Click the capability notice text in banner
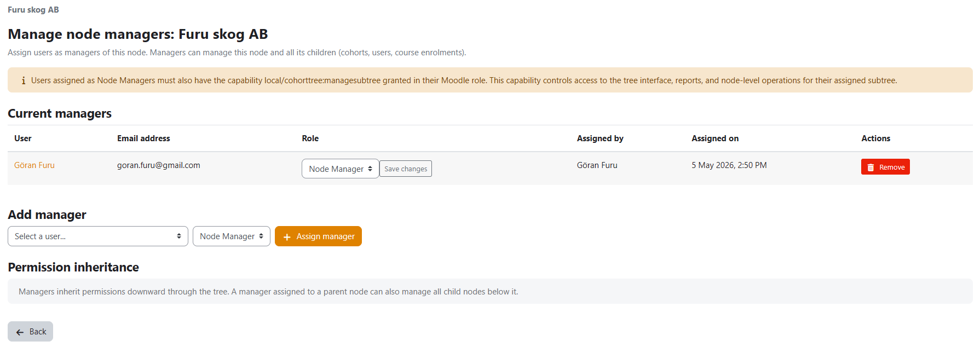 click(x=464, y=80)
